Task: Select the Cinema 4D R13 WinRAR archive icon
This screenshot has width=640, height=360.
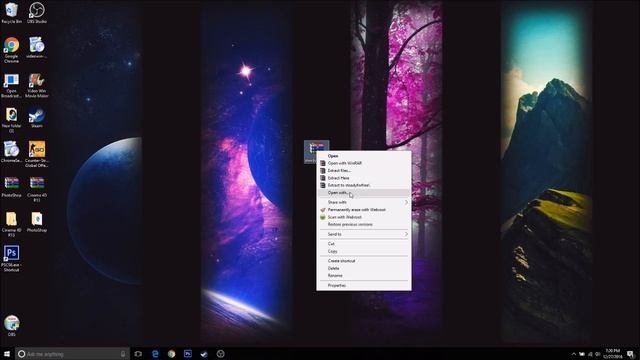Action: (x=37, y=189)
